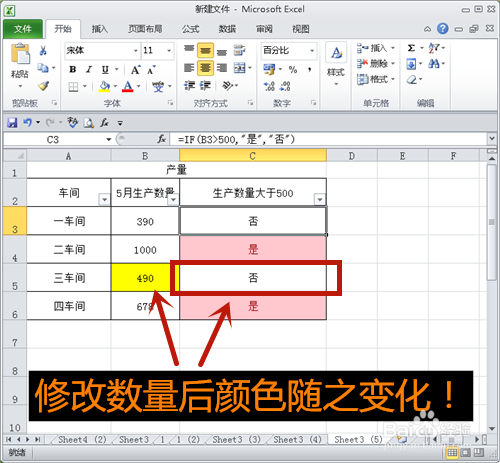Click the Fill down icon
Viewport: 500px width, 463px height.
point(411,64)
